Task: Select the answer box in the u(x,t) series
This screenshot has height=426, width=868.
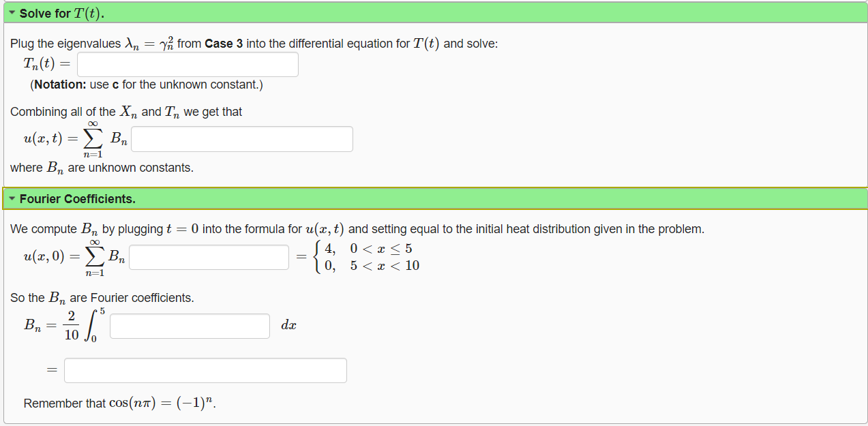Action: (241, 138)
